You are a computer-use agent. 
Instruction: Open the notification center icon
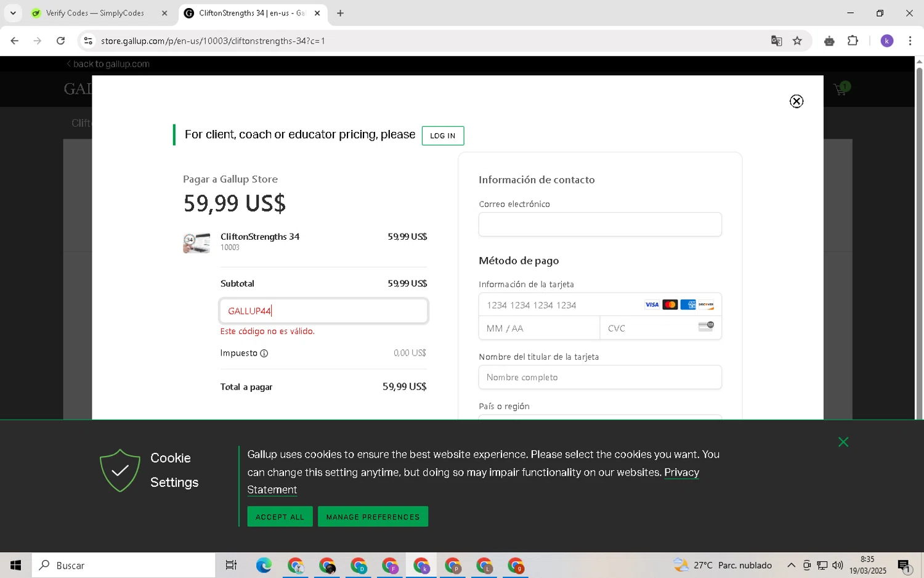pos(904,565)
